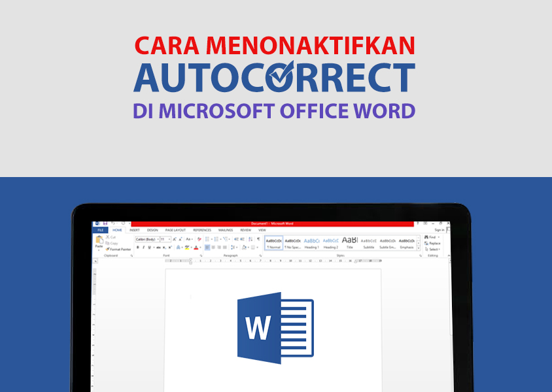Toggle Underline formatting

click(x=149, y=248)
